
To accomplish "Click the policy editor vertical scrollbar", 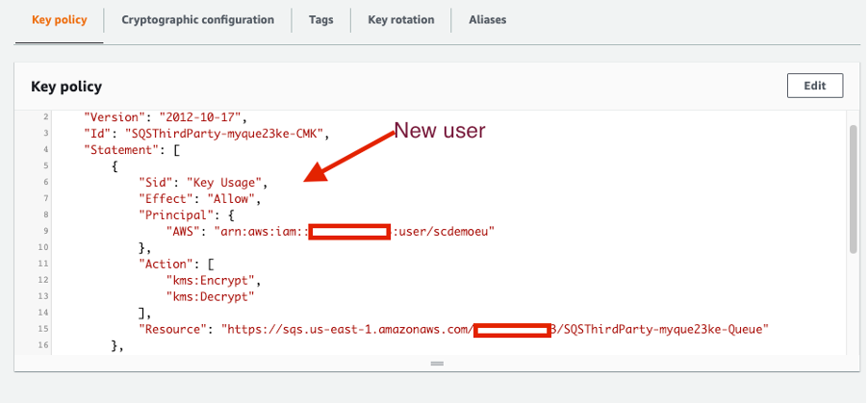I will [x=853, y=189].
